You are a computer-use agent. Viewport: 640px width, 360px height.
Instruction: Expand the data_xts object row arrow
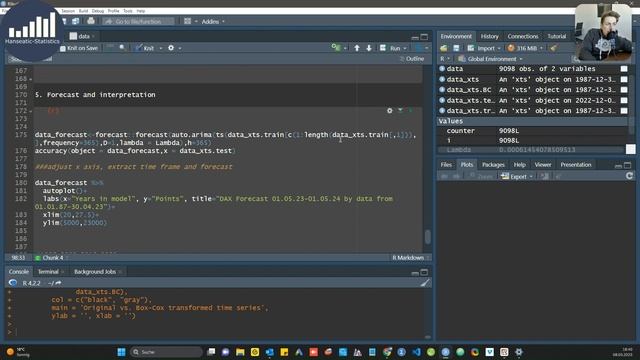click(442, 80)
